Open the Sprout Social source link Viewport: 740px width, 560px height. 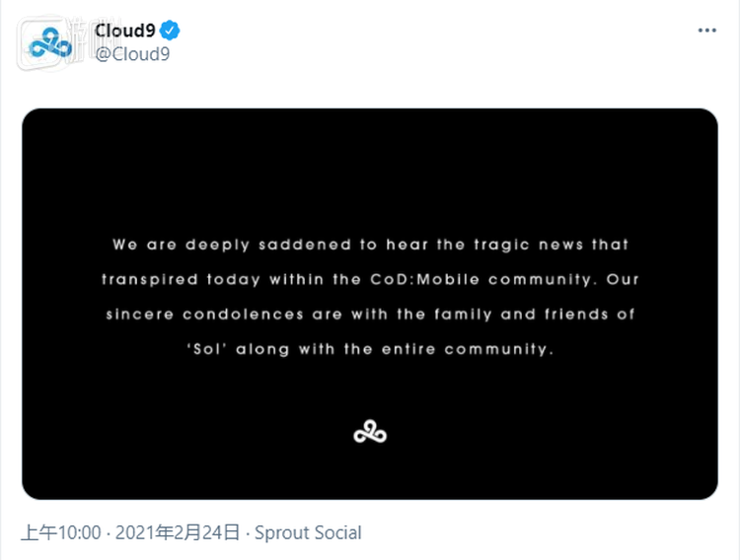point(308,533)
